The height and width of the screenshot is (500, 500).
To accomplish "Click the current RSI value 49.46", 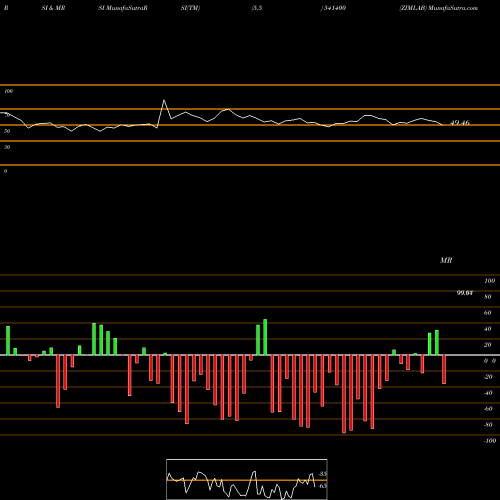I will 460,123.
